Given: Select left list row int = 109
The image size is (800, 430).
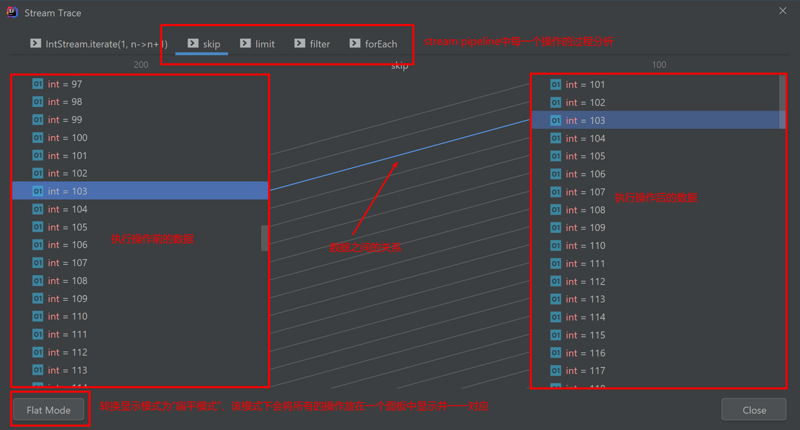Looking at the screenshot, I should click(140, 298).
